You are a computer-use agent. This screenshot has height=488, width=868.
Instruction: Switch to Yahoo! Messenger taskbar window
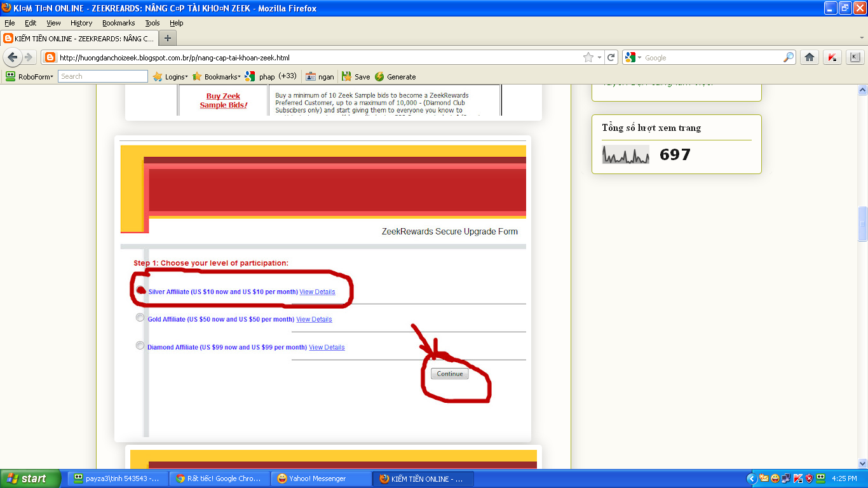322,478
